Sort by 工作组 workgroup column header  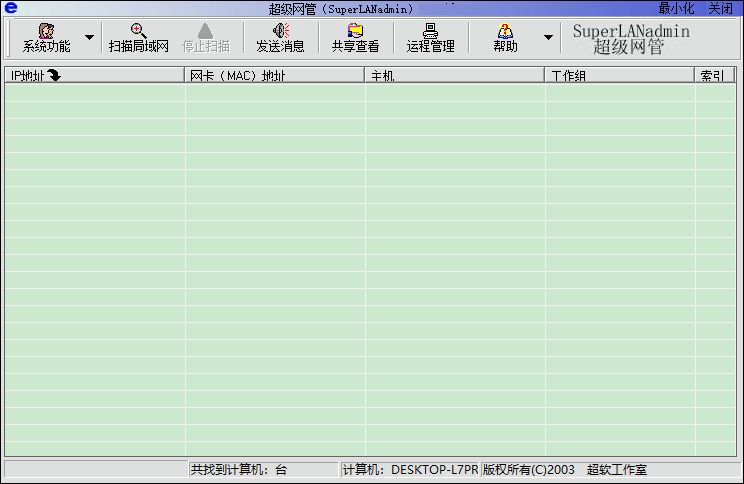(620, 75)
